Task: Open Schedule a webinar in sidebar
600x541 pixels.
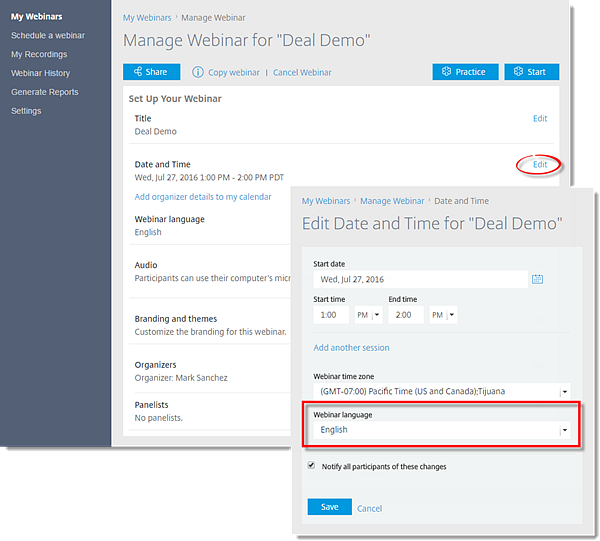Action: pyautogui.click(x=48, y=35)
